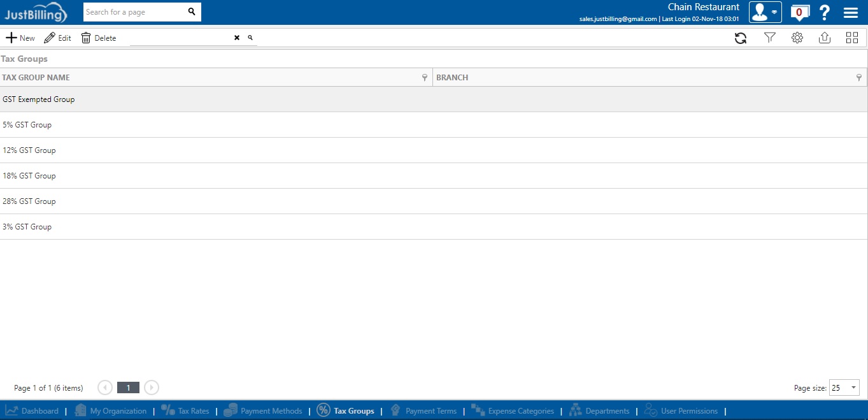
Task: Open the Page size dropdown
Action: coord(844,387)
